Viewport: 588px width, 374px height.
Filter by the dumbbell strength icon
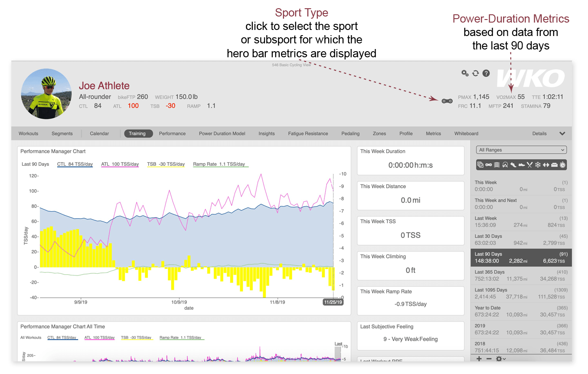tap(546, 165)
